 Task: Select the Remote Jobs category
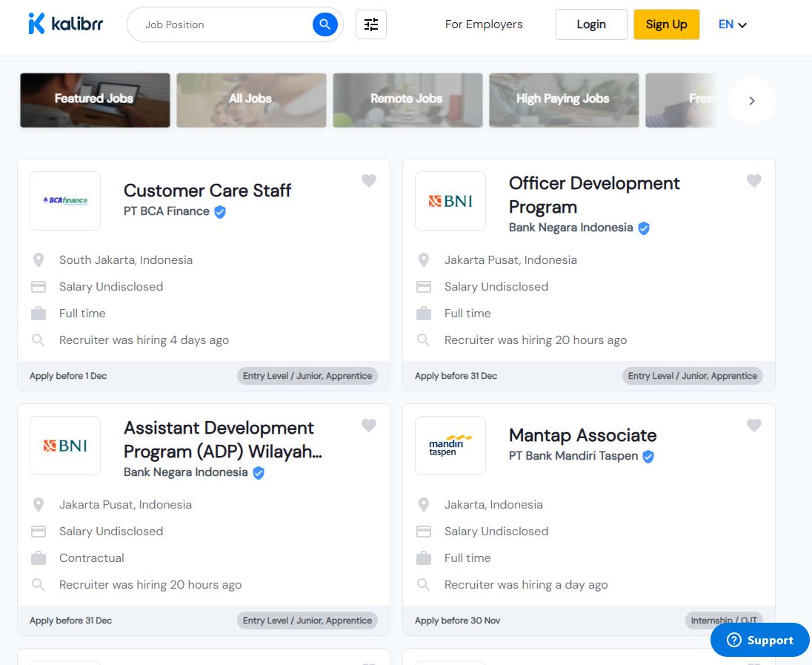(x=407, y=100)
